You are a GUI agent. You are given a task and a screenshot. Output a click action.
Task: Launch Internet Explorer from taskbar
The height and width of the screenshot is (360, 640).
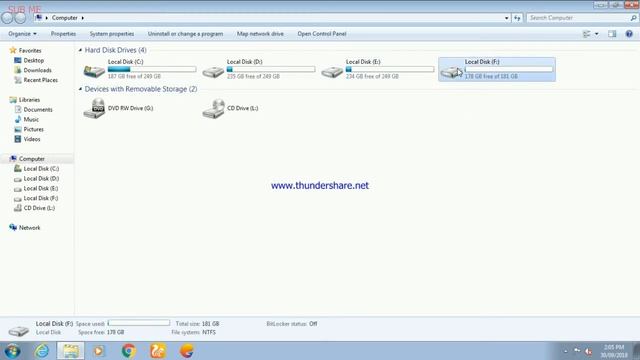42,351
